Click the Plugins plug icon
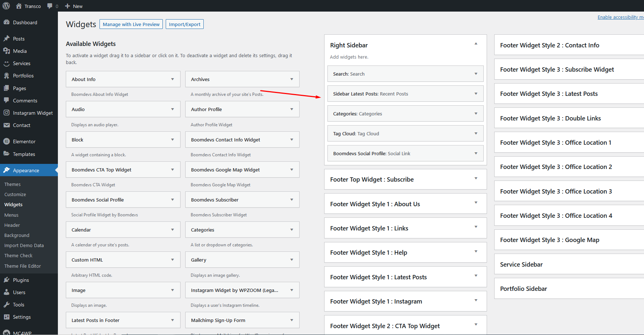This screenshot has width=644, height=335. tap(7, 280)
